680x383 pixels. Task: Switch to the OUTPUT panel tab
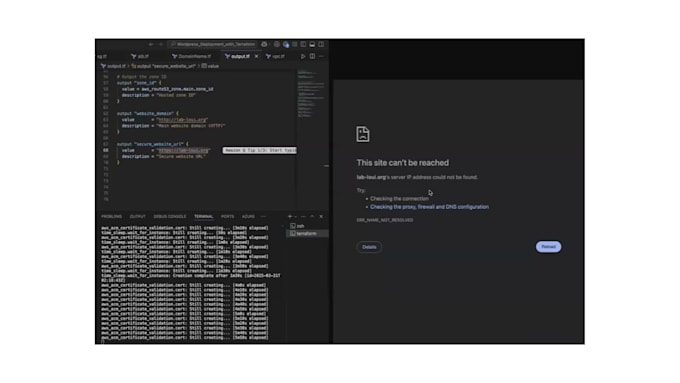[137, 216]
